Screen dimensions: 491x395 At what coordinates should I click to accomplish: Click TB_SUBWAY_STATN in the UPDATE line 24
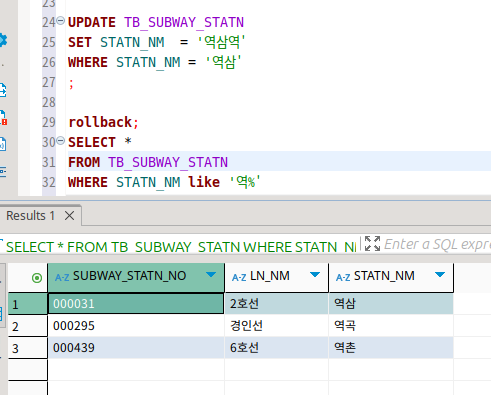(184, 22)
